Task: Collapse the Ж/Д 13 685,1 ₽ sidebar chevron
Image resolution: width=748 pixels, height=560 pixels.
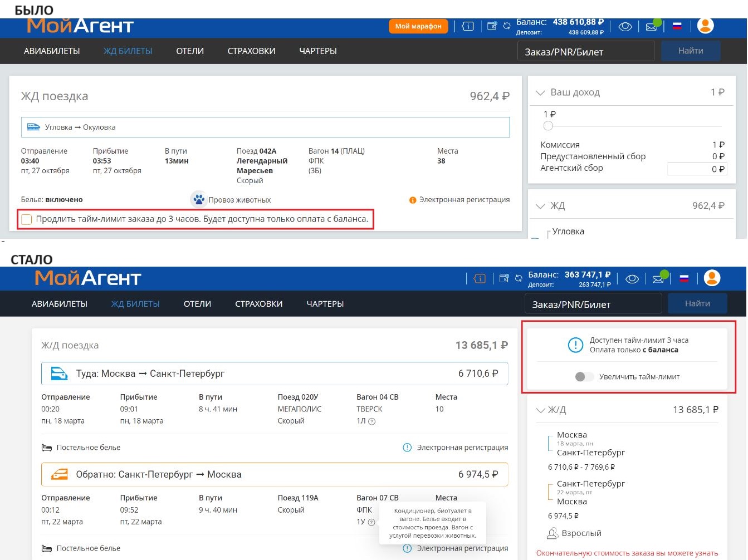Action: click(540, 410)
